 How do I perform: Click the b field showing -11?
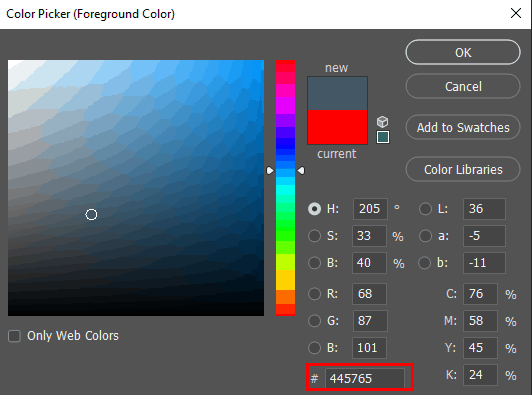click(x=484, y=263)
